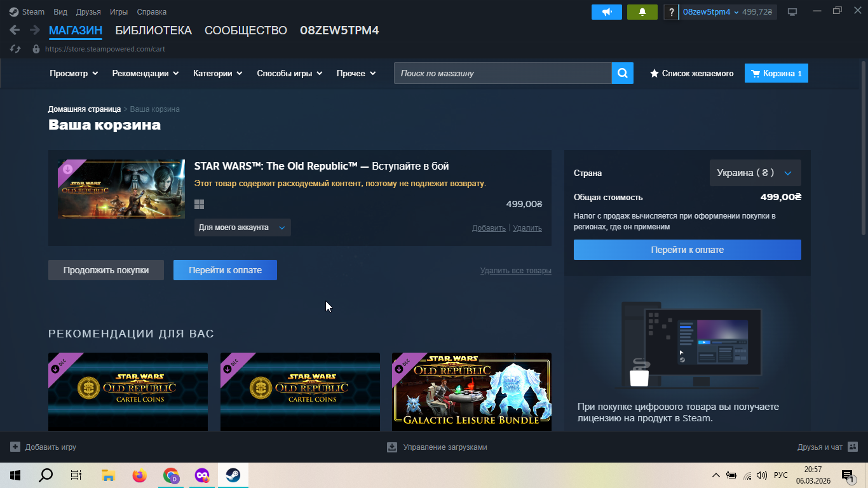Open the account name dropdown
The height and width of the screenshot is (488, 868).
point(710,12)
